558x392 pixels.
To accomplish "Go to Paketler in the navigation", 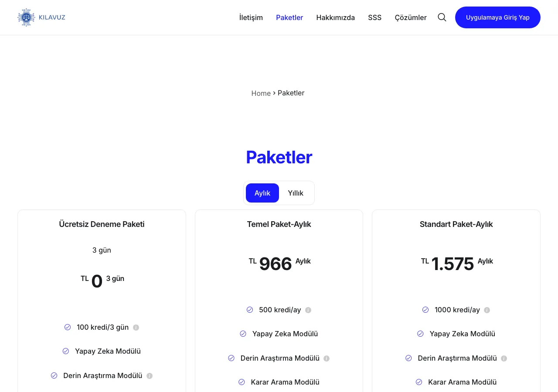I will 289,17.
